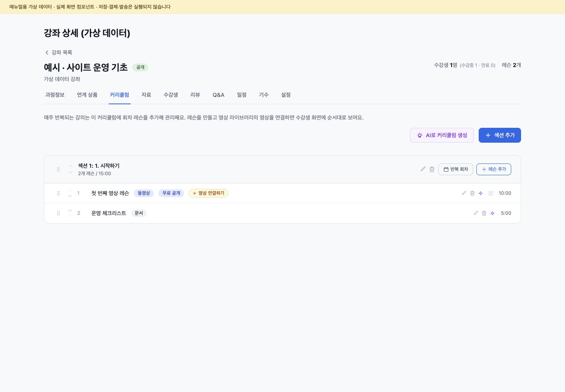The width and height of the screenshot is (565, 392).
Task: Click the purple AI sparkle icon on 첫 번째 영상 레슨
Action: pyautogui.click(x=481, y=193)
